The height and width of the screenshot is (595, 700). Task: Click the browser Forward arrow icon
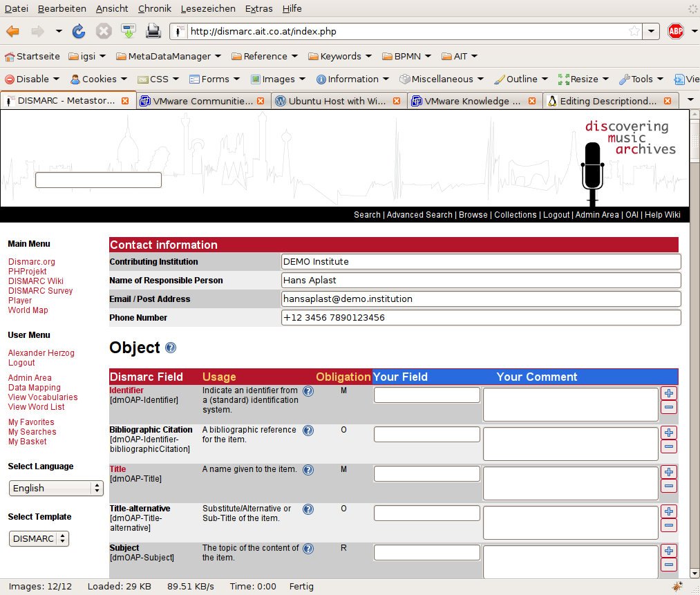coord(37,31)
